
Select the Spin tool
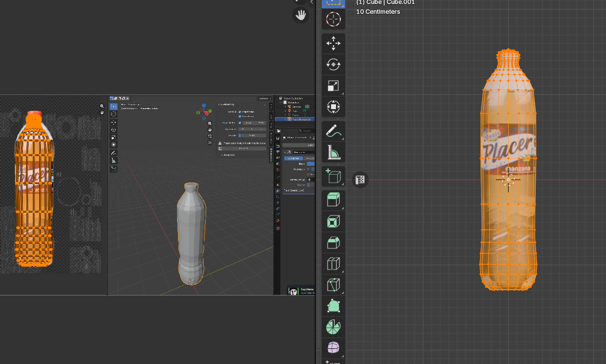click(333, 327)
